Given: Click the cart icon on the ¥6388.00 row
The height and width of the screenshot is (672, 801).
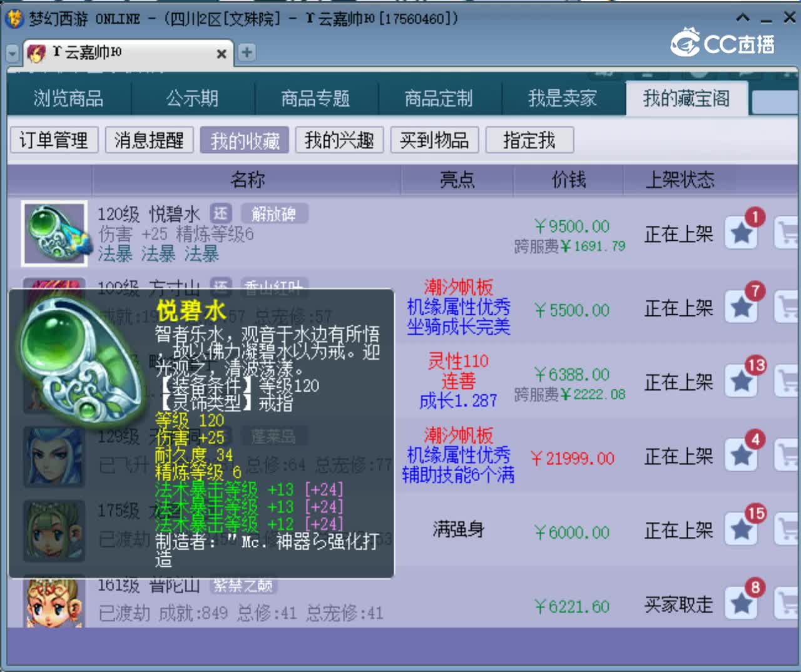Looking at the screenshot, I should pyautogui.click(x=787, y=380).
